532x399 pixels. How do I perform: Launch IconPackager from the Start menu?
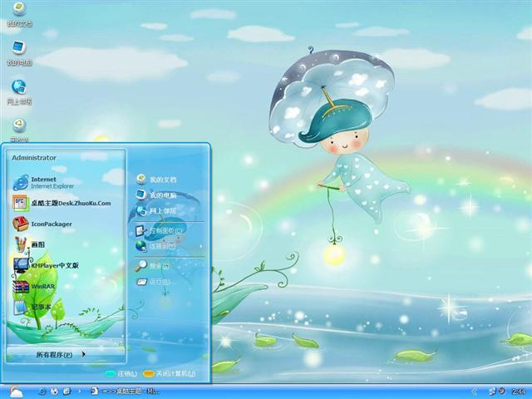pyautogui.click(x=42, y=224)
